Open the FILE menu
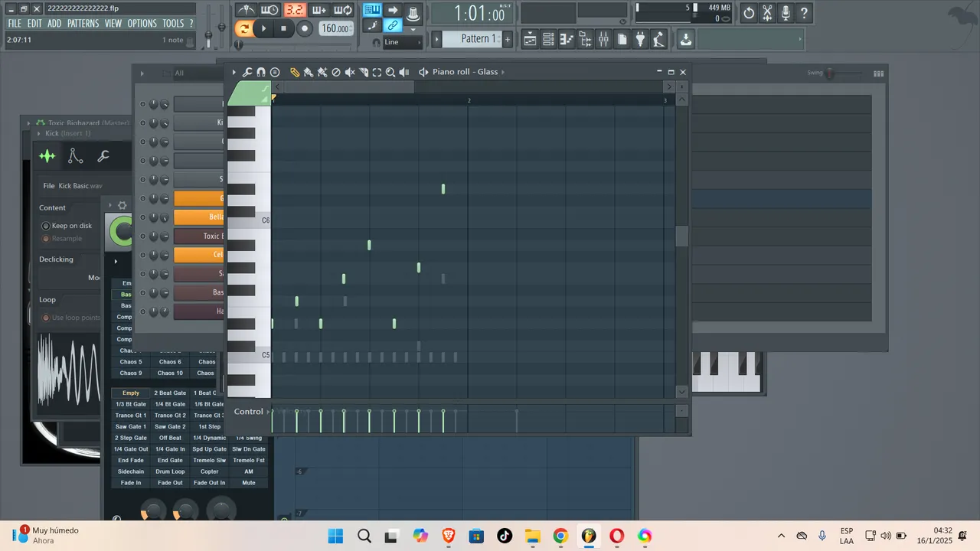The image size is (980, 551). [x=15, y=24]
